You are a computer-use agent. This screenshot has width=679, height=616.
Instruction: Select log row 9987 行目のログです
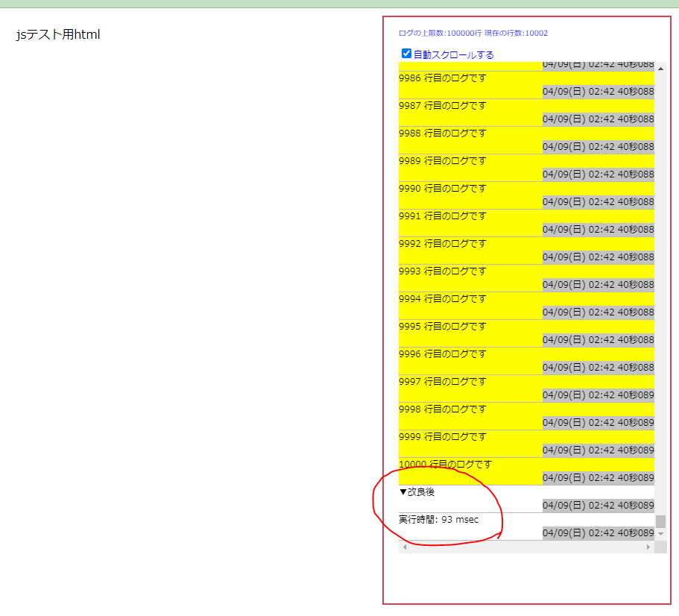(526, 113)
